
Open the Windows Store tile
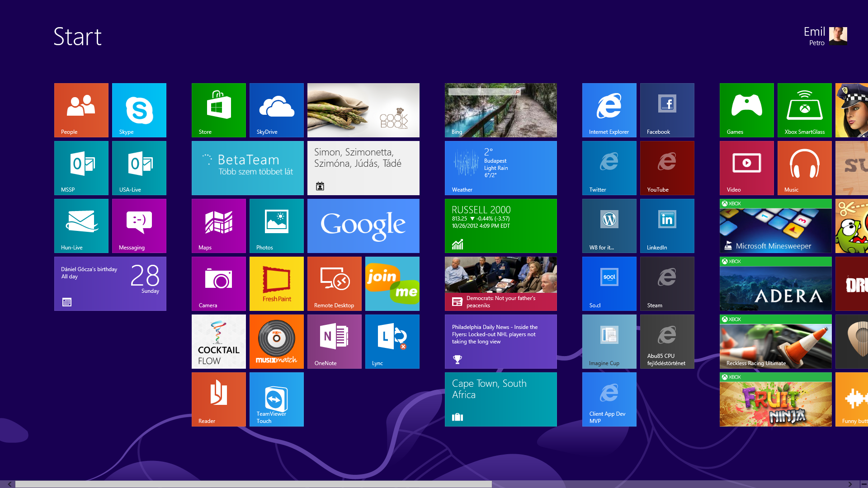219,110
